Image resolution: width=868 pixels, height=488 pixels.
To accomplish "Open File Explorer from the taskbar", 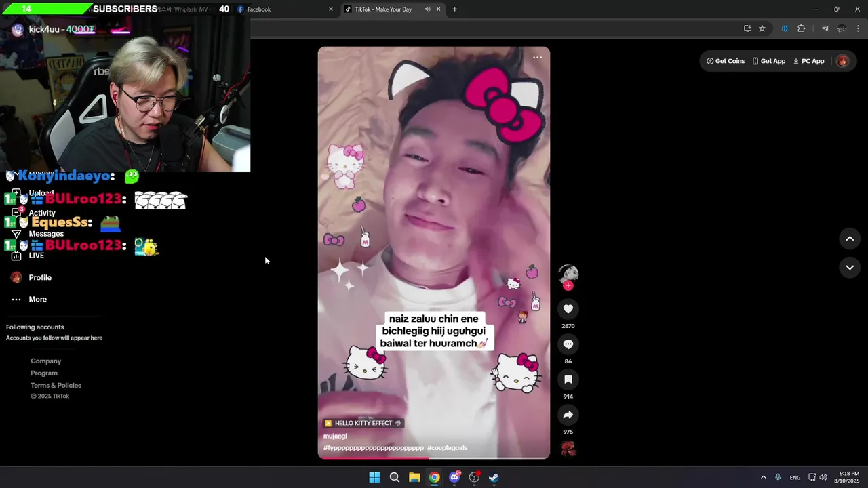I will click(x=414, y=477).
